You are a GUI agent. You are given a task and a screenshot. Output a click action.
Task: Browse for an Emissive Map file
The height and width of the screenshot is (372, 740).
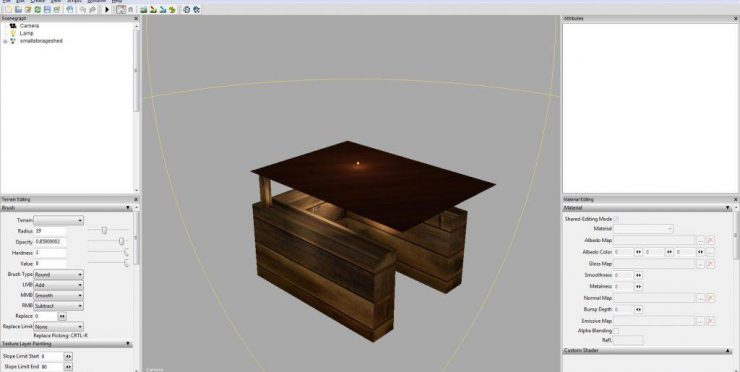click(700, 321)
